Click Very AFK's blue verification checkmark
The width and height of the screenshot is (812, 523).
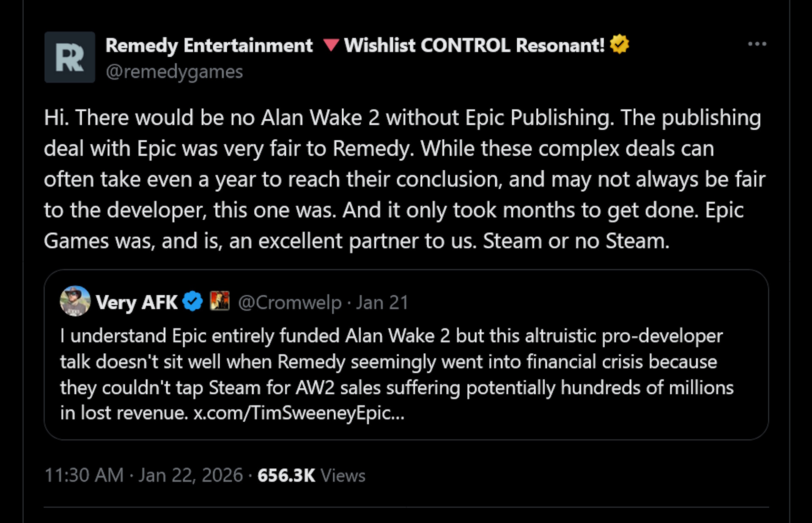tap(192, 301)
